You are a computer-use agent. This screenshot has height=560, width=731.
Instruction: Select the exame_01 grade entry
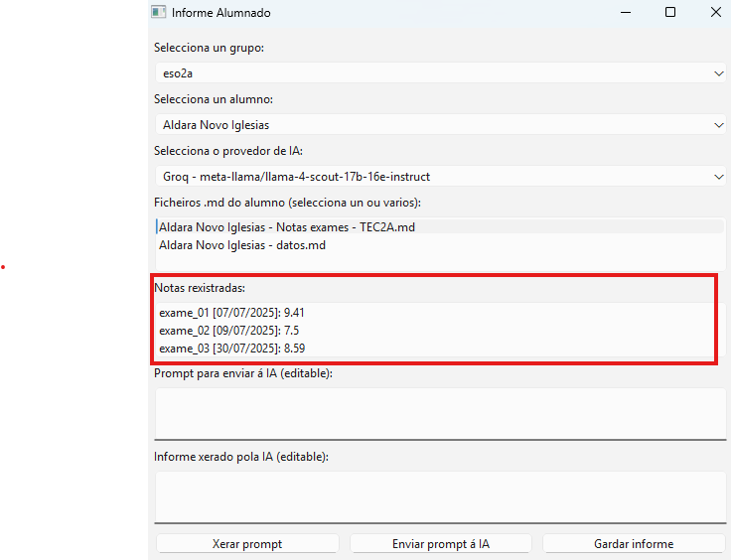click(x=238, y=313)
